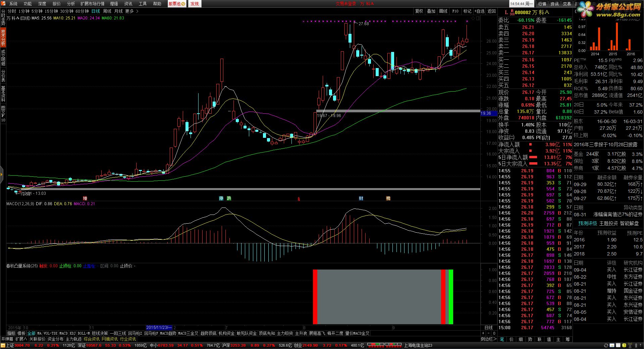Image resolution: width=644 pixels, height=349 pixels.
Task: Open the 资讯 menu
Action: pyautogui.click(x=128, y=4)
